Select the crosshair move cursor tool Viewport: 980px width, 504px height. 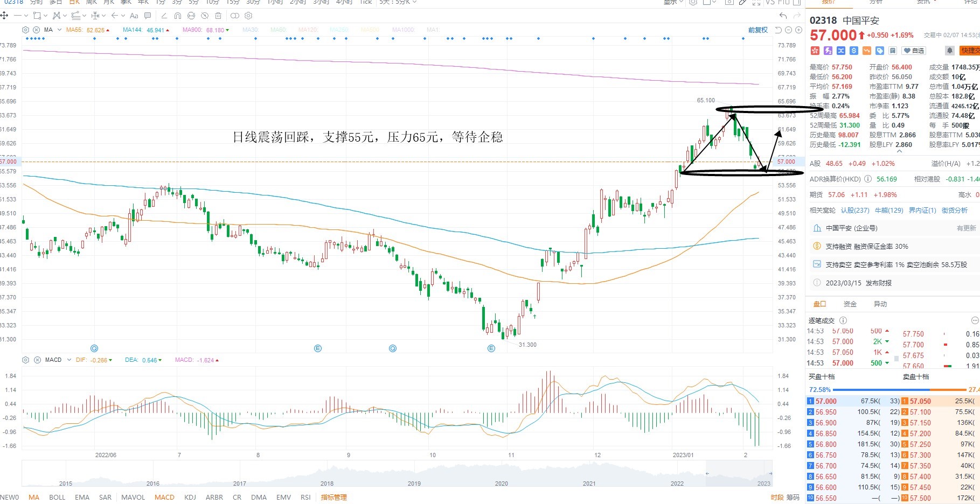pos(4,16)
